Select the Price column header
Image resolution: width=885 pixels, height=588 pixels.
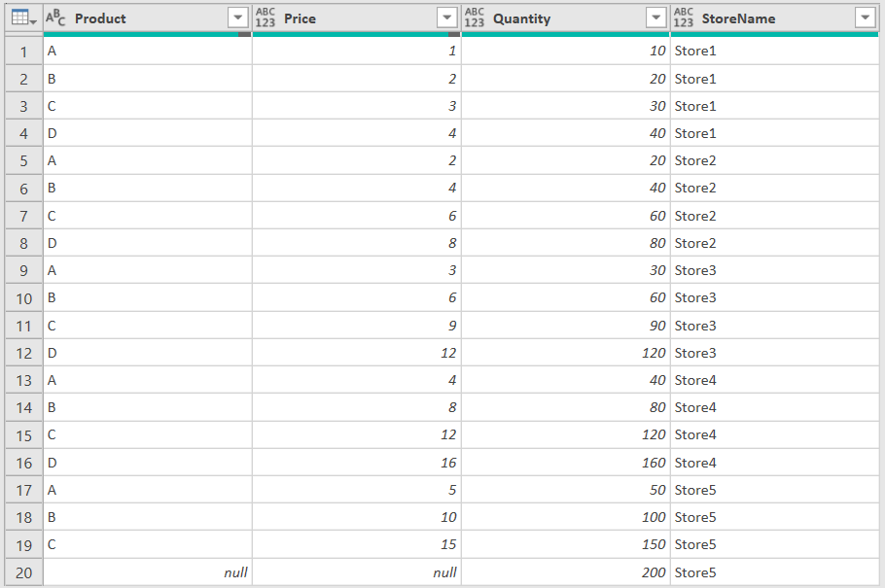coord(357,18)
